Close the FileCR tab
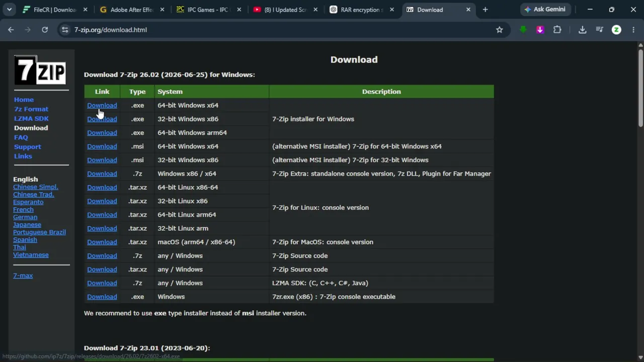This screenshot has height=362, width=644. pos(85,10)
